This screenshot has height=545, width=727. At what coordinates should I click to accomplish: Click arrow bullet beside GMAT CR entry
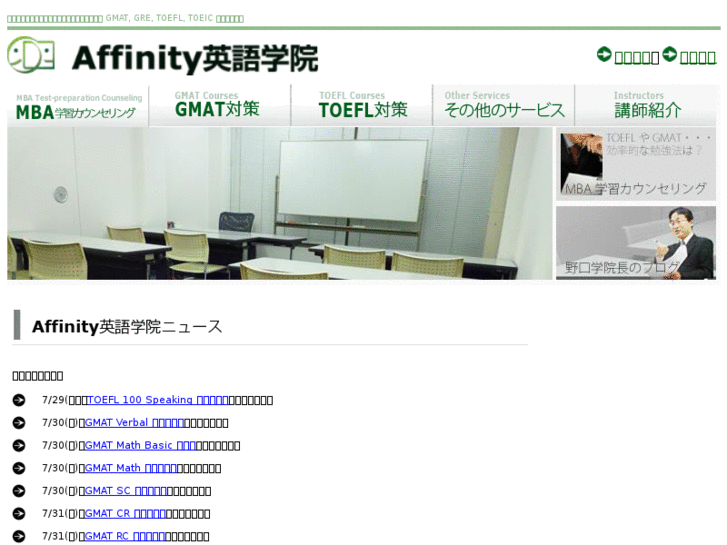19,513
